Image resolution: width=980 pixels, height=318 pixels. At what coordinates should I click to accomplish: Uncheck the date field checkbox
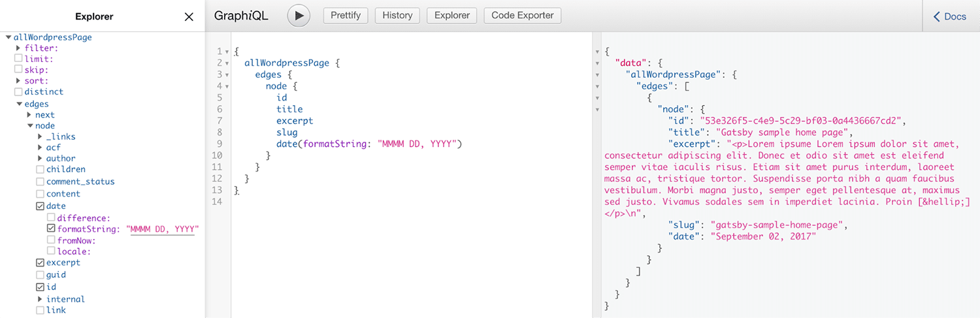click(41, 206)
